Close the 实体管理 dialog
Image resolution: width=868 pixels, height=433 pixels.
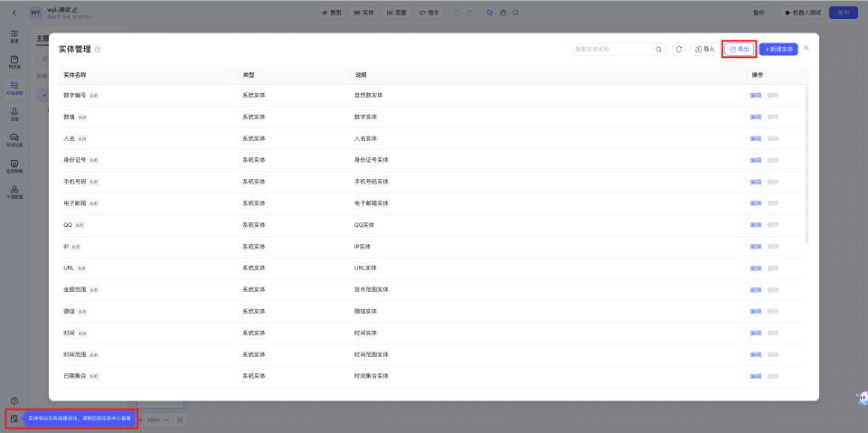[807, 48]
